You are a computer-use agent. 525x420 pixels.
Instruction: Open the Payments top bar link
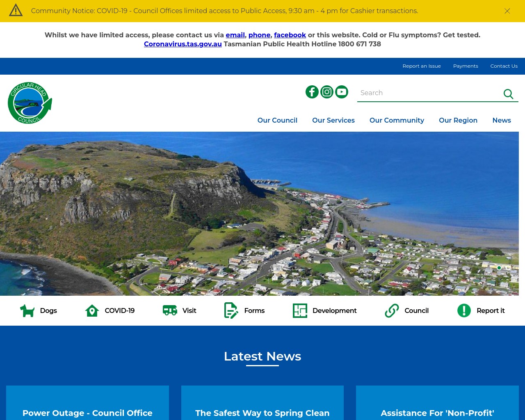click(466, 66)
